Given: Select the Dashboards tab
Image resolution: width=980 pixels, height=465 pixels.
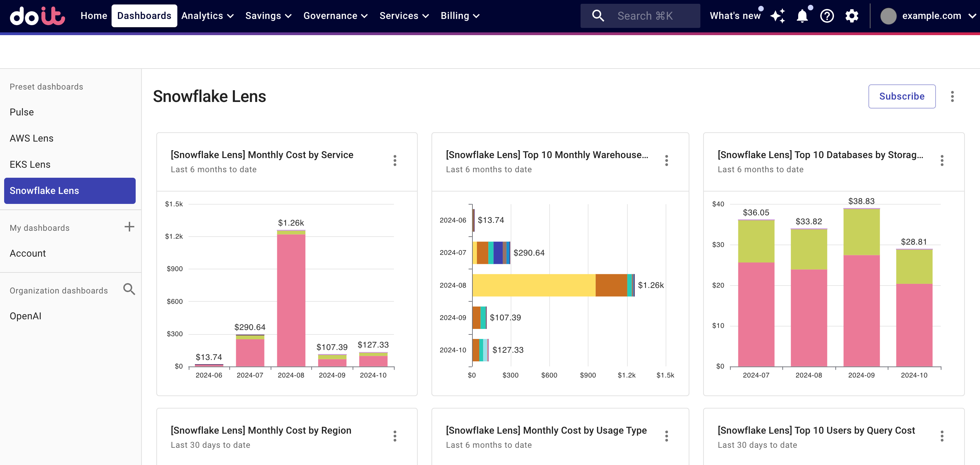Looking at the screenshot, I should [143, 15].
